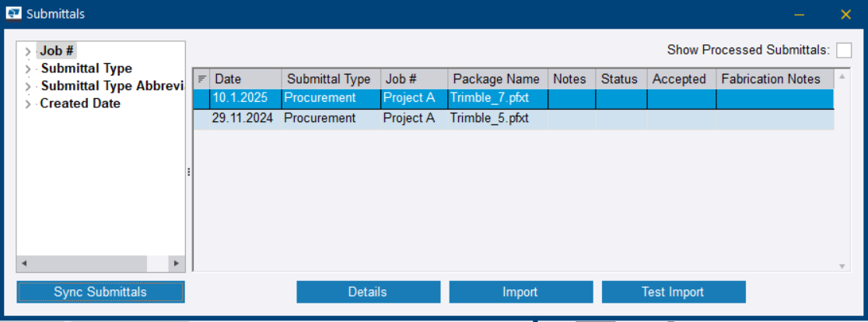This screenshot has height=322, width=868.
Task: Click the Package Name column header
Action: (x=496, y=79)
